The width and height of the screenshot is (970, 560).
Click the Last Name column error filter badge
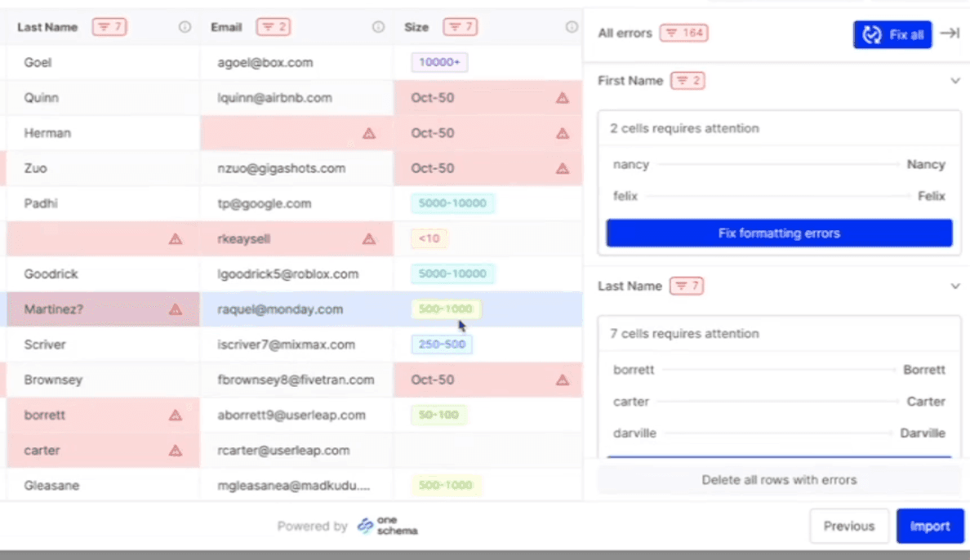click(109, 27)
